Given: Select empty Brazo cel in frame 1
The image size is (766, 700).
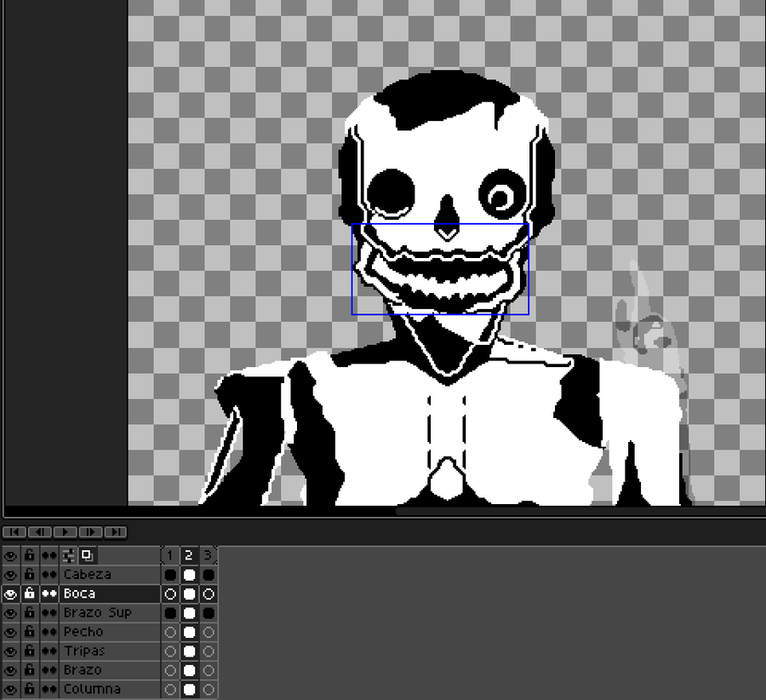Looking at the screenshot, I should tap(170, 669).
